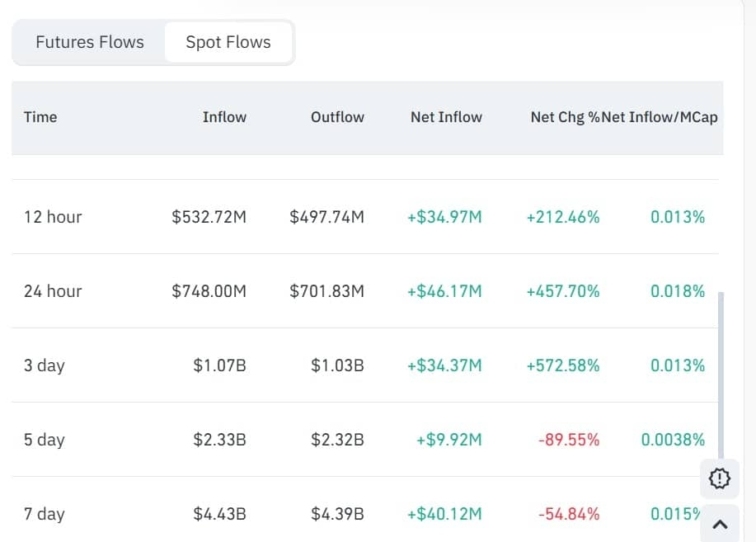Image resolution: width=756 pixels, height=542 pixels.
Task: Click the Time column header
Action: click(40, 117)
